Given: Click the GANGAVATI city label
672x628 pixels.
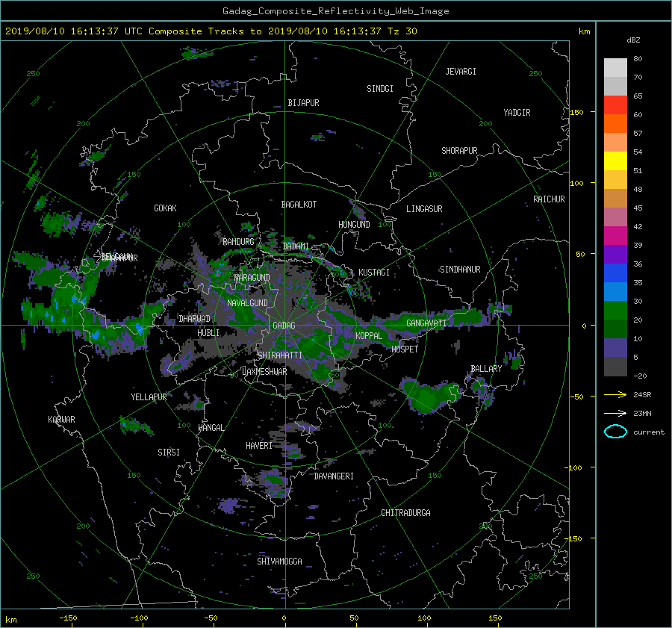Looking at the screenshot, I should click(426, 323).
